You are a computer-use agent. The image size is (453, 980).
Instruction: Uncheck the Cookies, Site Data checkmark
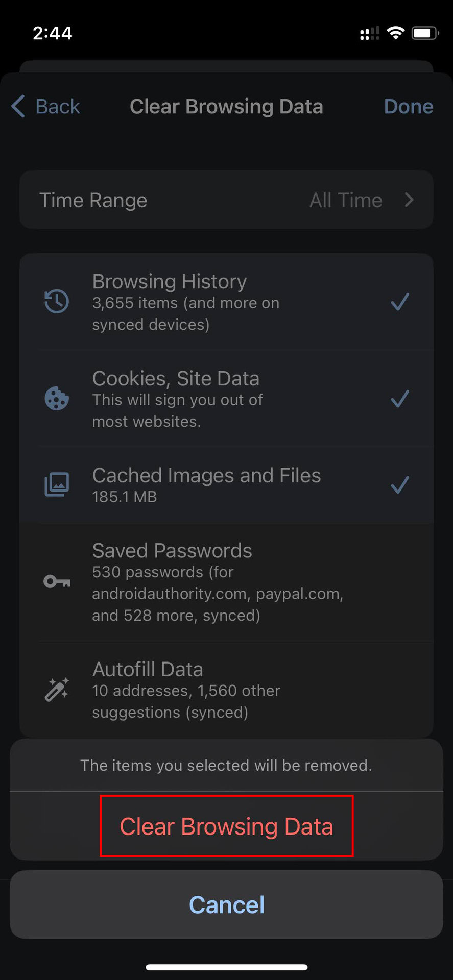[x=399, y=399]
